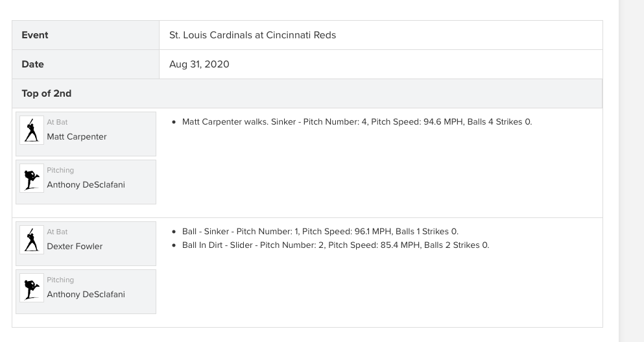Open Matt Carpenter's player name
644x342 pixels.
[77, 137]
